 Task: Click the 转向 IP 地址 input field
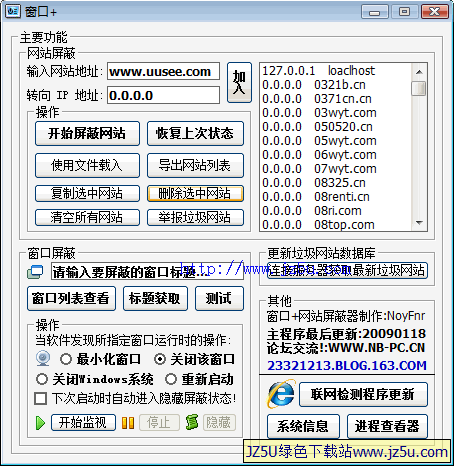tap(163, 95)
